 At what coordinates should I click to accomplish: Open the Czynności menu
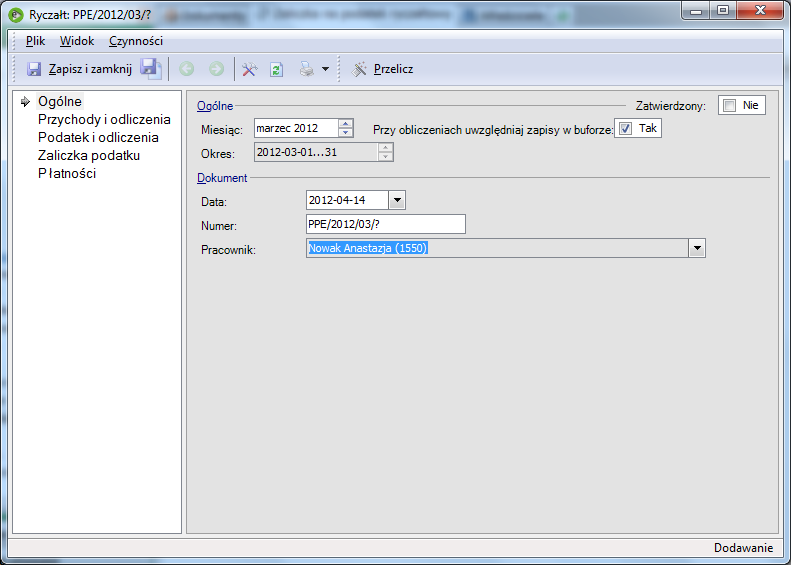point(136,41)
